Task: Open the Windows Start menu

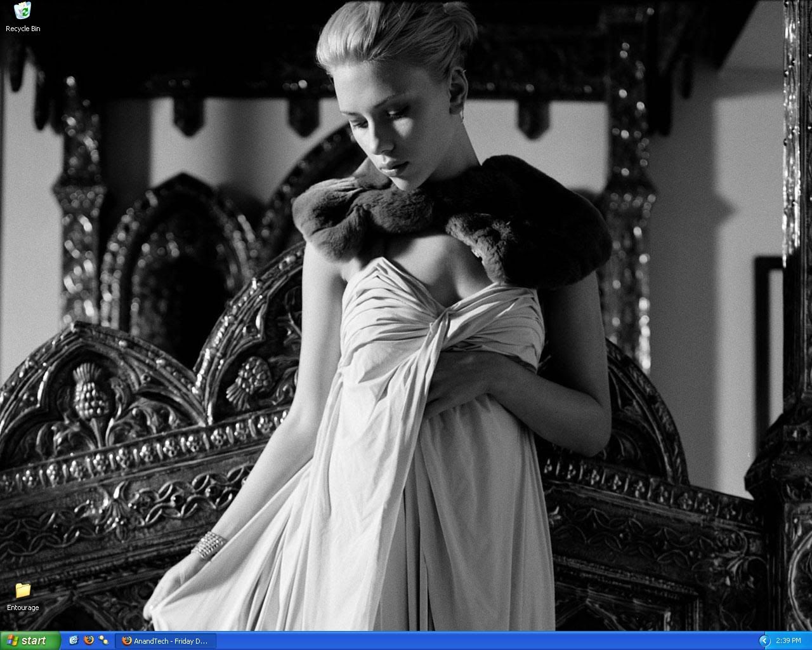Action: [30, 640]
